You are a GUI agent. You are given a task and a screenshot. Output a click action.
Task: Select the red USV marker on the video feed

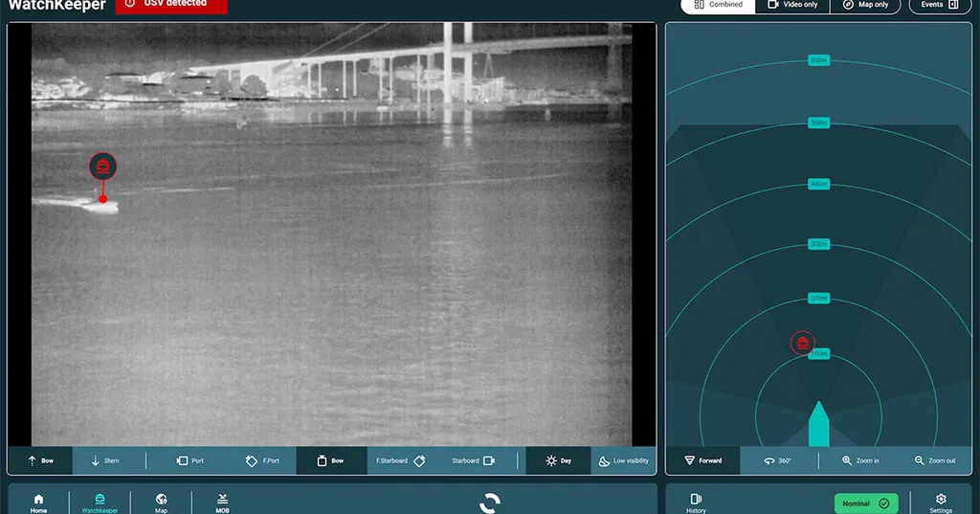(102, 167)
